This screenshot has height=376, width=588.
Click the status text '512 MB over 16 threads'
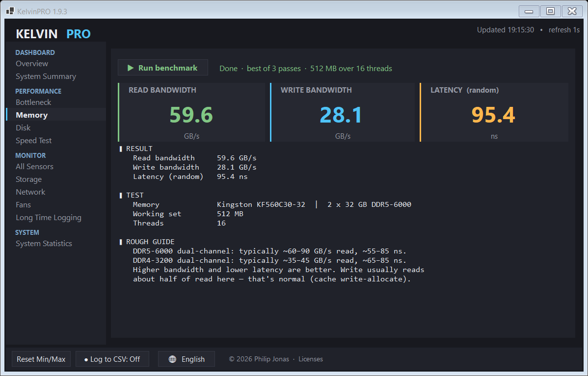point(351,69)
